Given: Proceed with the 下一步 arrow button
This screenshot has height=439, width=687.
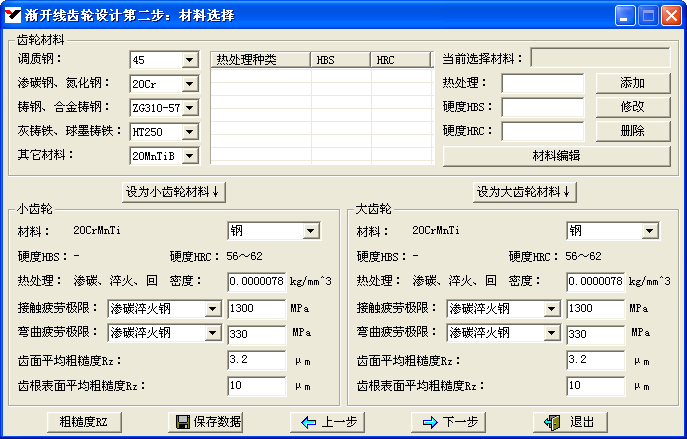Looking at the screenshot, I should pyautogui.click(x=452, y=422).
